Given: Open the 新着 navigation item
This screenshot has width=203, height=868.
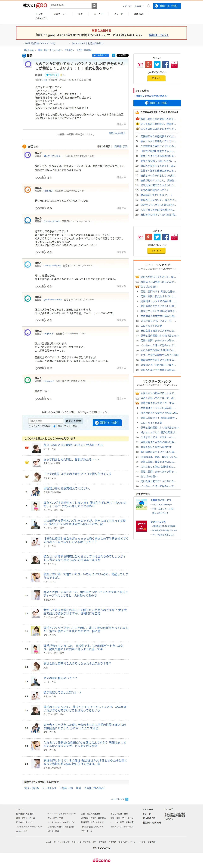Looking at the screenshot, I should coord(80,14).
